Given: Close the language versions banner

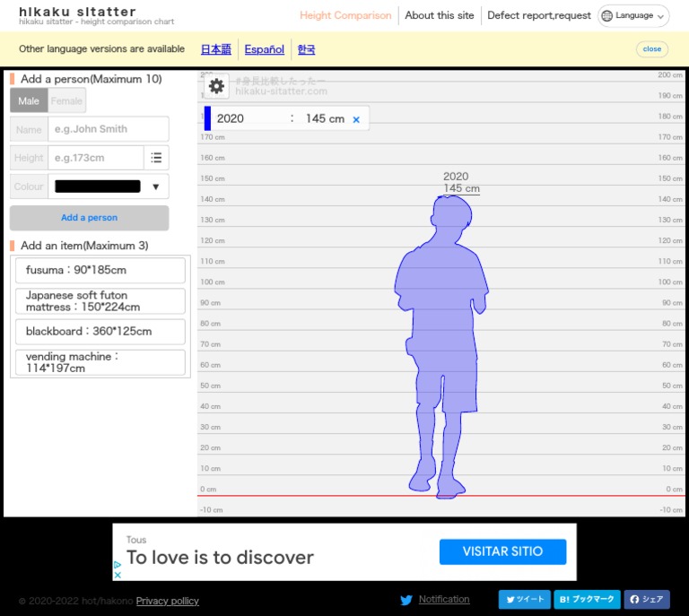Looking at the screenshot, I should click(x=652, y=49).
